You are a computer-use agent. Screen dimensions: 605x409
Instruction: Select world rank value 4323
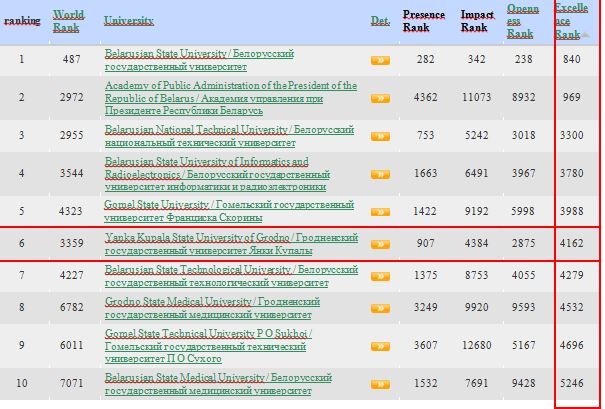(x=71, y=211)
